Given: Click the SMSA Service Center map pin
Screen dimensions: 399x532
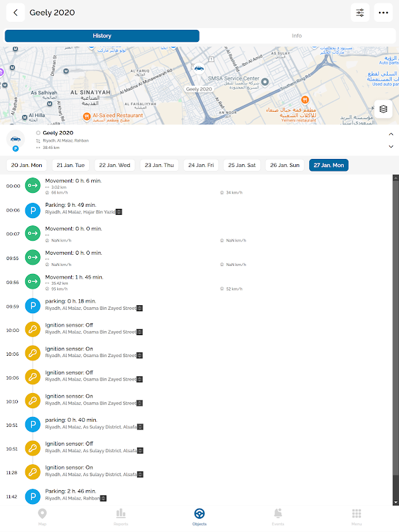Looking at the screenshot, I should tap(265, 81).
